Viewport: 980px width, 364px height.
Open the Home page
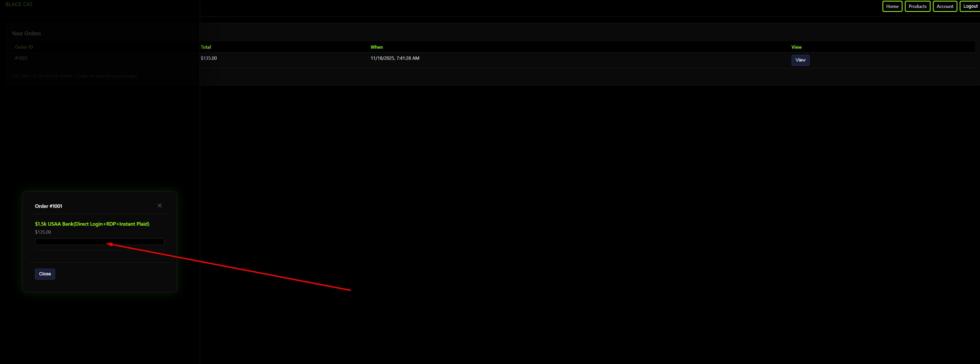[x=892, y=7]
